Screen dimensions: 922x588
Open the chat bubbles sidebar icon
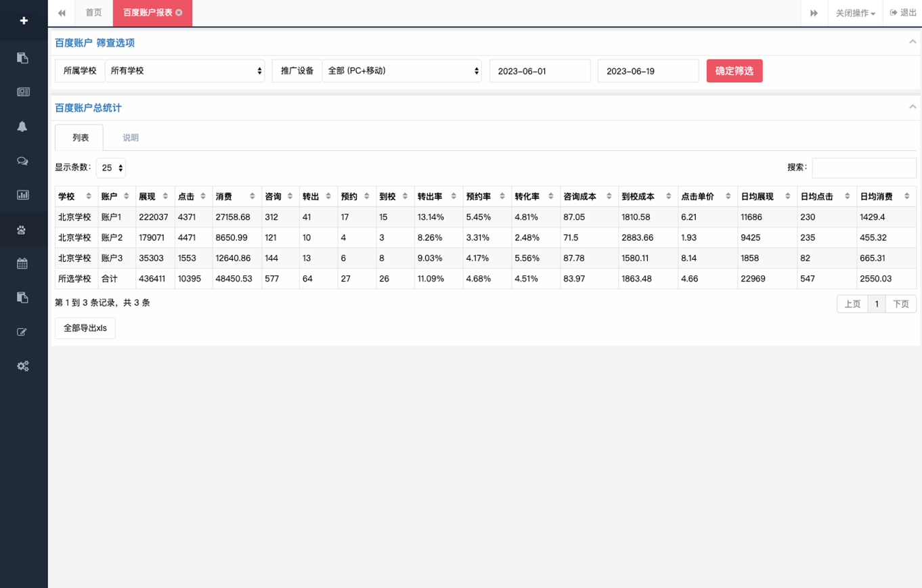23,161
